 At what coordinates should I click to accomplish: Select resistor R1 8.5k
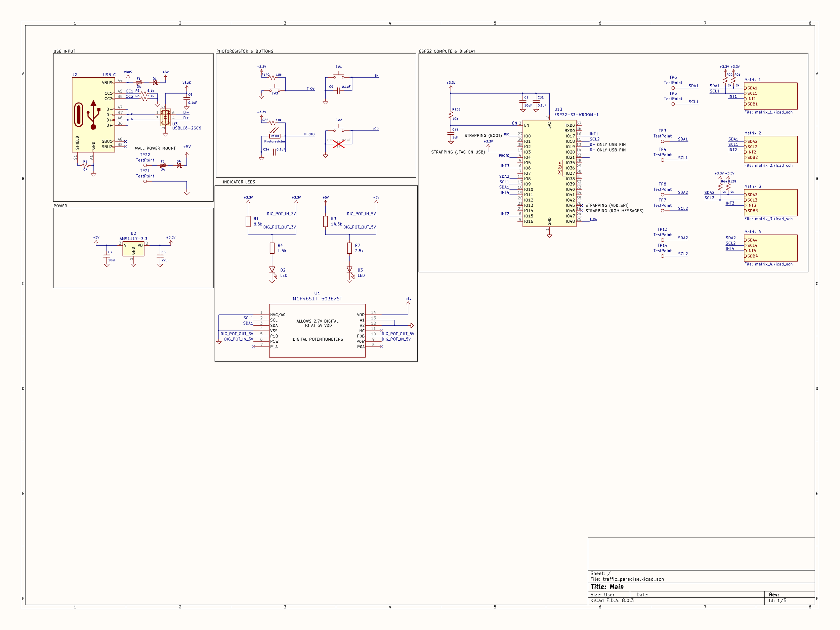(x=248, y=221)
